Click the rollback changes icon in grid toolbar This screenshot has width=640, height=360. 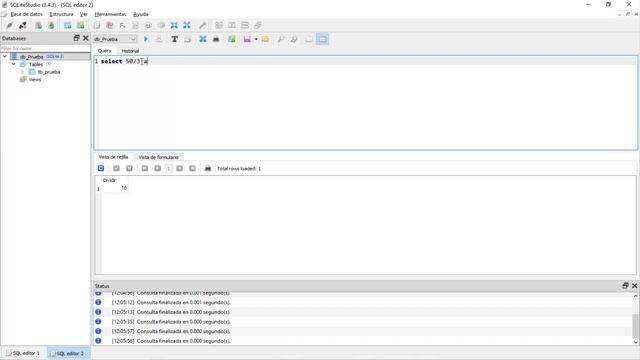coord(129,169)
